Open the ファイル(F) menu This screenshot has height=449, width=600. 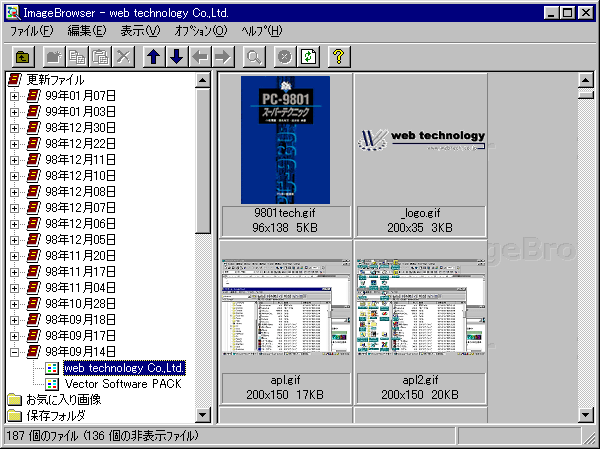(31, 31)
